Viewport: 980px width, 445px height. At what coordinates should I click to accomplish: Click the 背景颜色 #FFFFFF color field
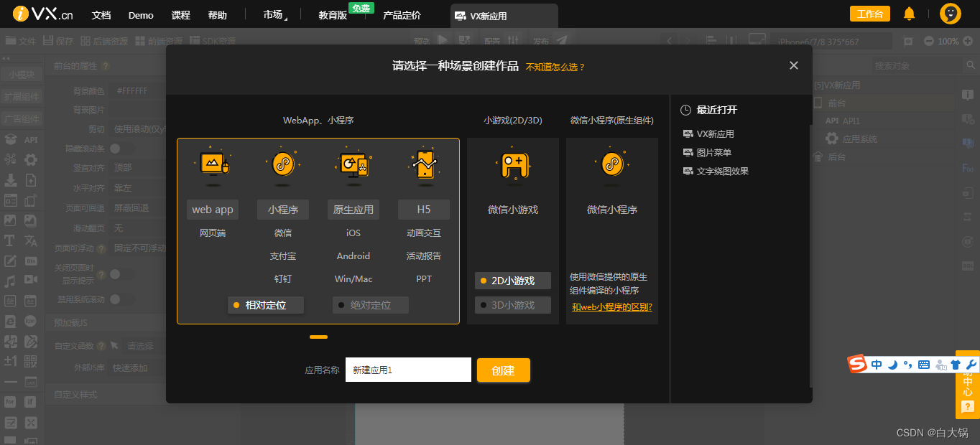(138, 91)
